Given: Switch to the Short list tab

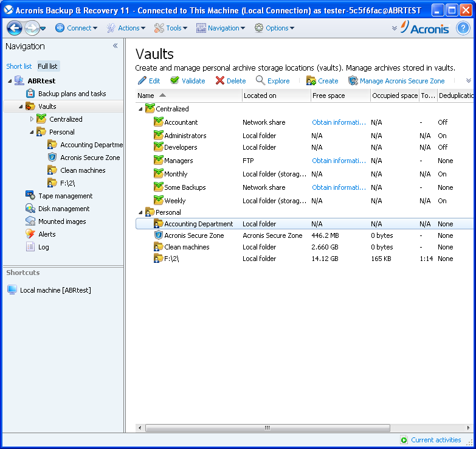Looking at the screenshot, I should (x=19, y=66).
